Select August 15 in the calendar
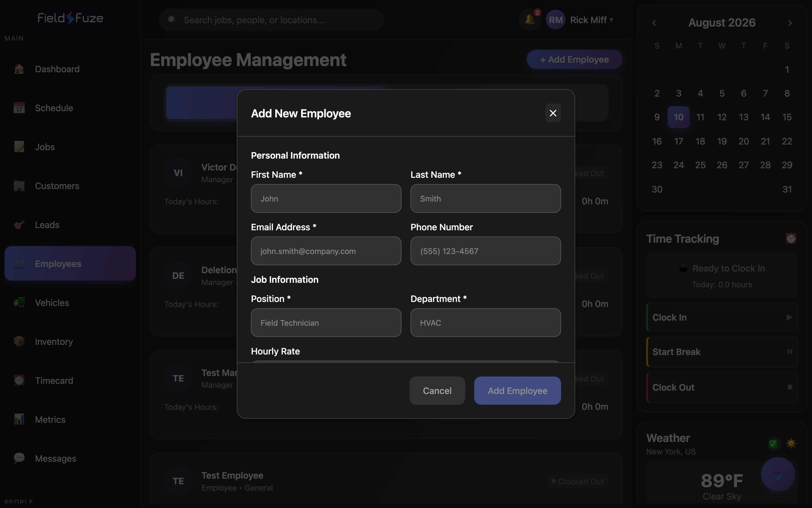The width and height of the screenshot is (812, 508). point(787,117)
